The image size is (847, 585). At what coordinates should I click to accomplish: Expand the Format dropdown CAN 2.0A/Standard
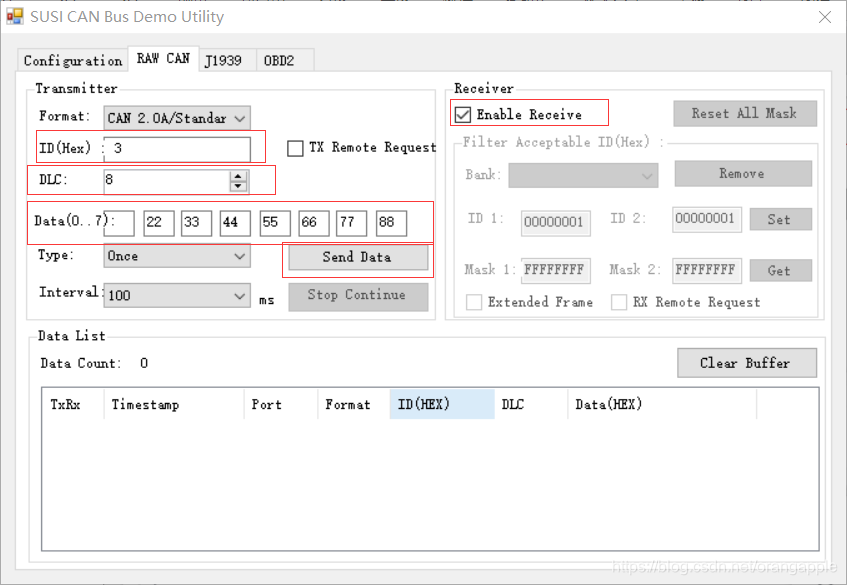[x=177, y=118]
